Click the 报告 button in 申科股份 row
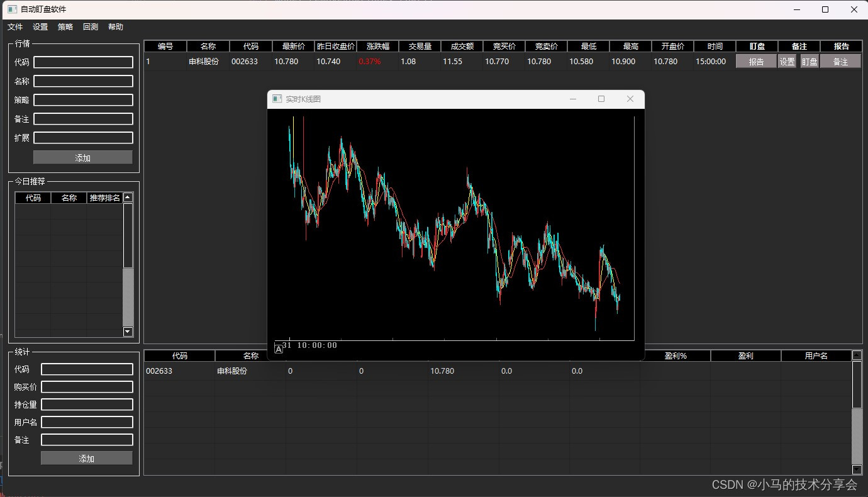Screen dimensions: 868x497 pyautogui.click(x=756, y=62)
